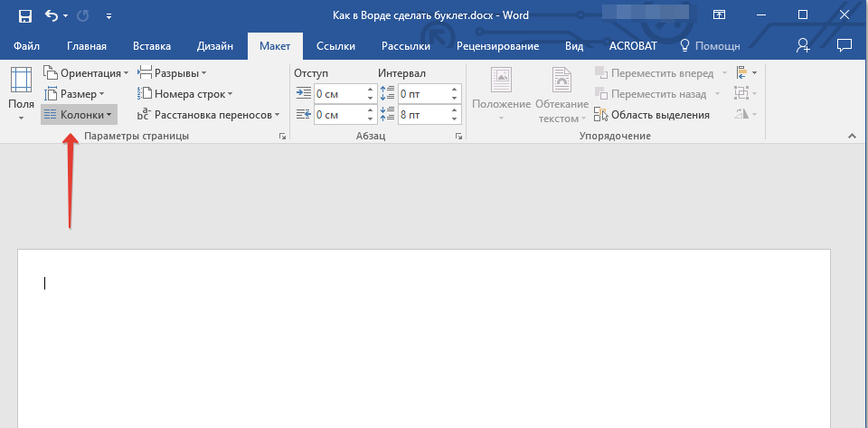Screen dimensions: 868x428
Task: Open the Align objects icon dropdown
Action: point(745,73)
